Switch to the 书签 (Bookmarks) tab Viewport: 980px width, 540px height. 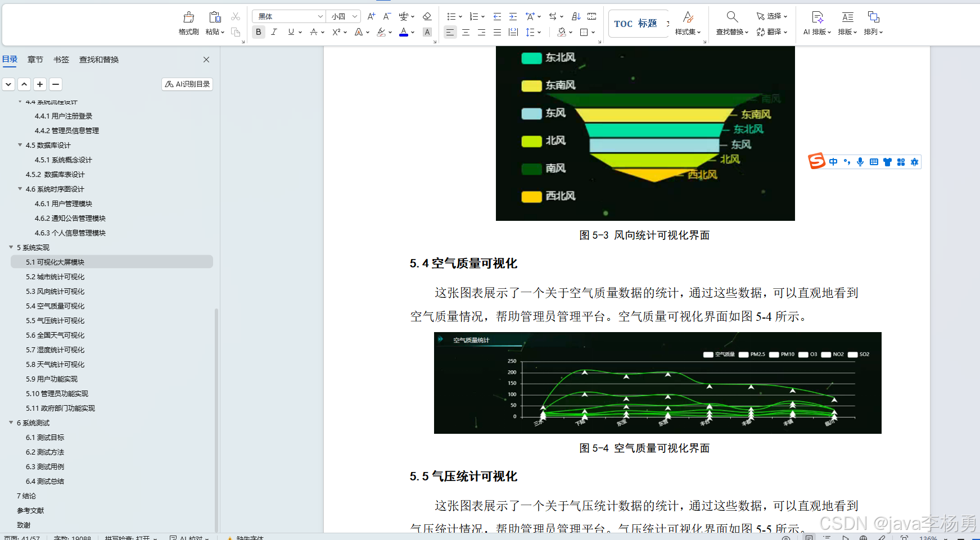(61, 59)
